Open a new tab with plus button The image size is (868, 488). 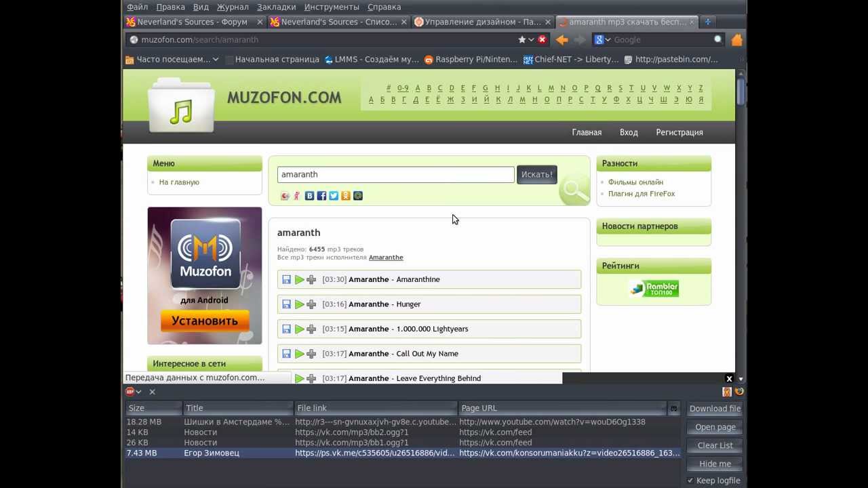707,22
